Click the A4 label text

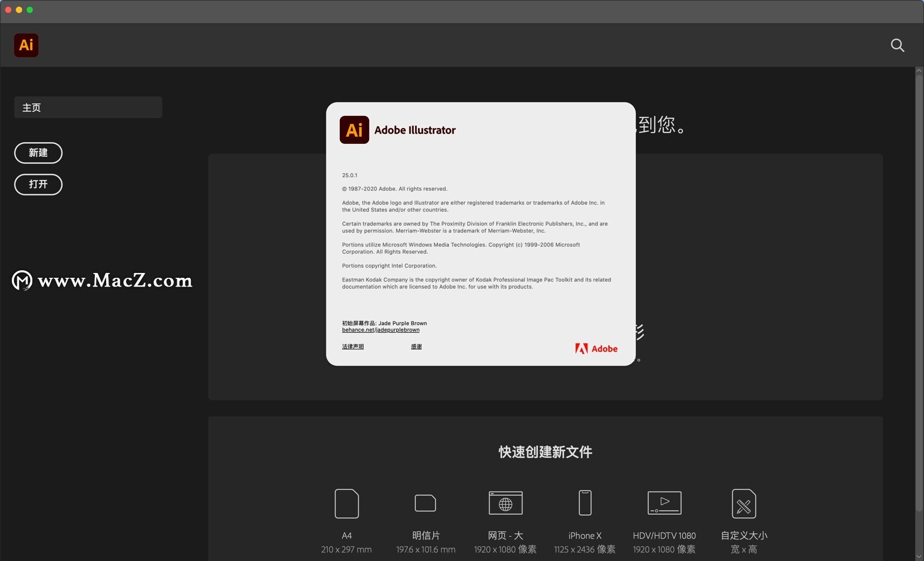[346, 536]
